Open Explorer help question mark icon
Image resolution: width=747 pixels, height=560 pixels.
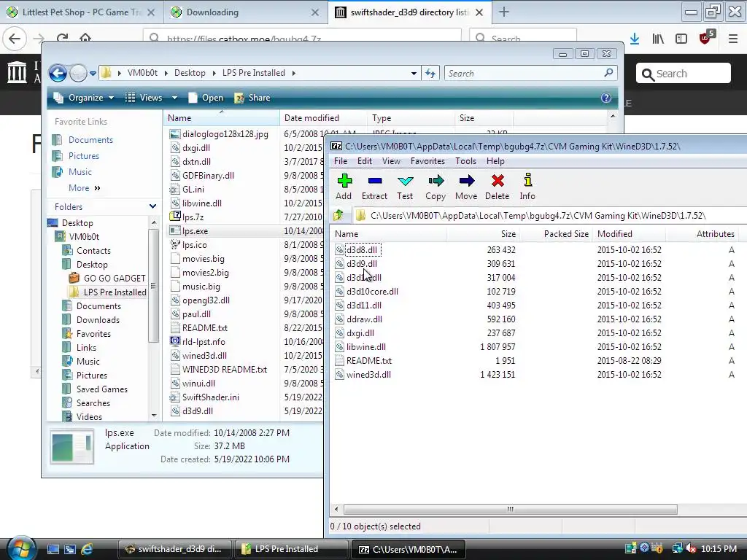point(606,98)
